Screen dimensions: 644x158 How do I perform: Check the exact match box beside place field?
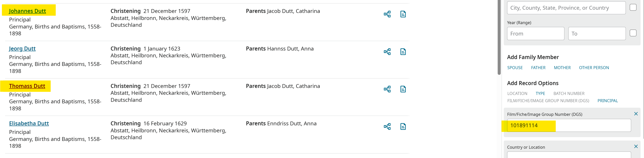(x=633, y=8)
